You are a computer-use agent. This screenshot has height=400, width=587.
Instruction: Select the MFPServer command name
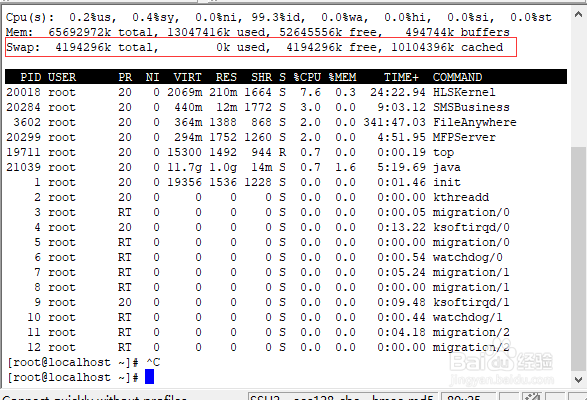464,137
